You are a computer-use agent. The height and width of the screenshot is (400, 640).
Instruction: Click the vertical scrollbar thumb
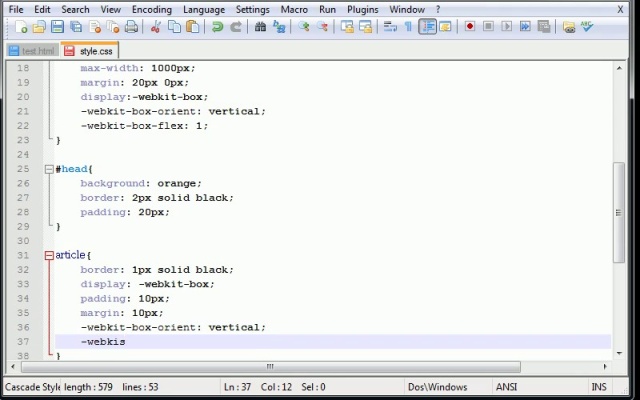point(619,212)
